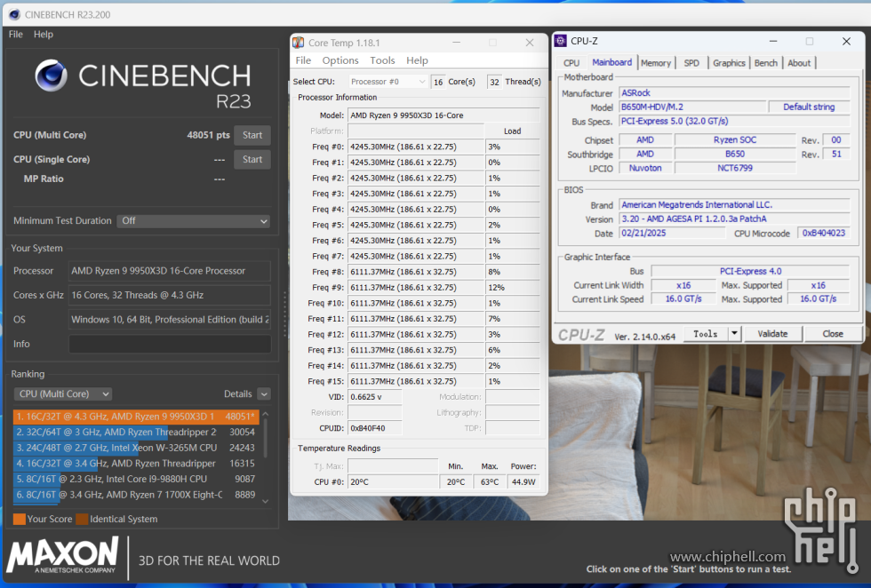This screenshot has height=588, width=871.
Task: Open the Cinebench Help menu
Action: pos(44,35)
